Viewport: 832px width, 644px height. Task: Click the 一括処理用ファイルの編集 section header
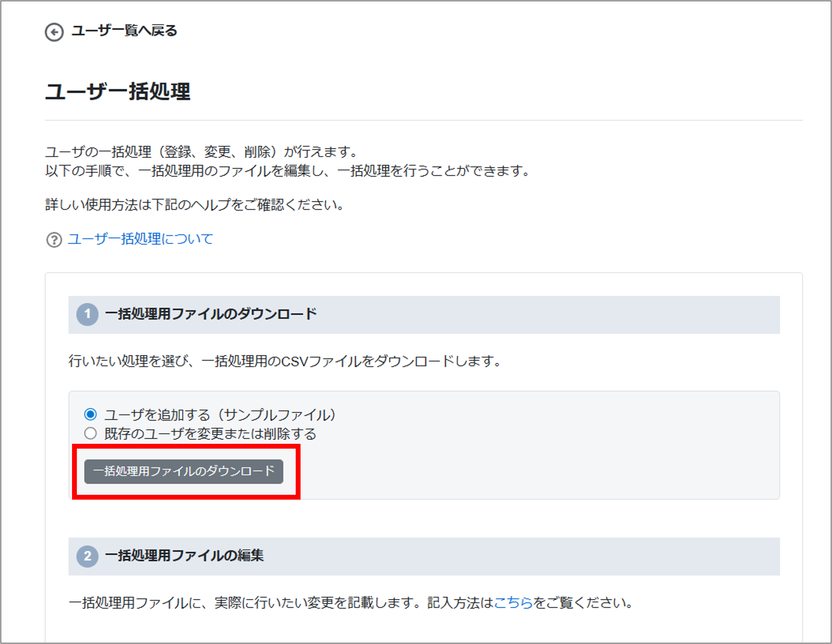click(184, 556)
